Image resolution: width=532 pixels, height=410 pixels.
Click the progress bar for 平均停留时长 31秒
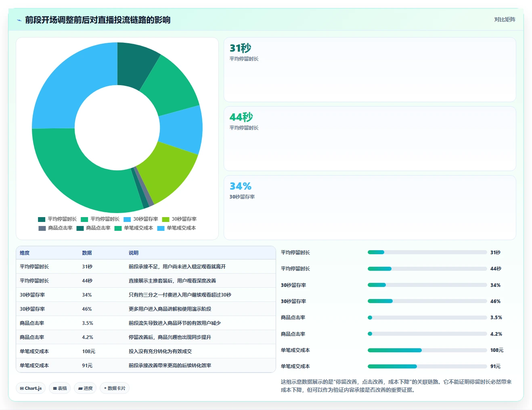point(427,252)
